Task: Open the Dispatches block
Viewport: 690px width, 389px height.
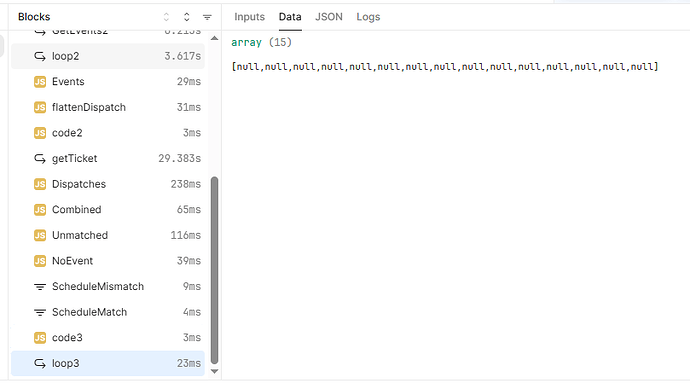Action: pyautogui.click(x=108, y=184)
